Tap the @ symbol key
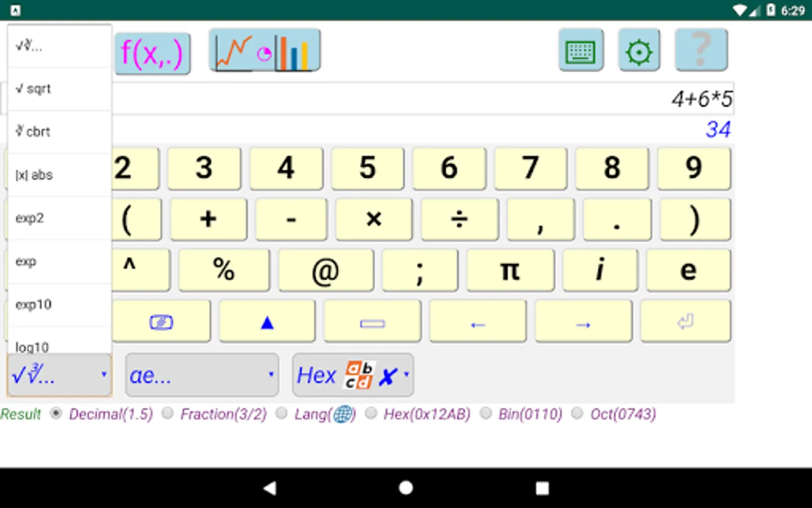 pos(326,270)
